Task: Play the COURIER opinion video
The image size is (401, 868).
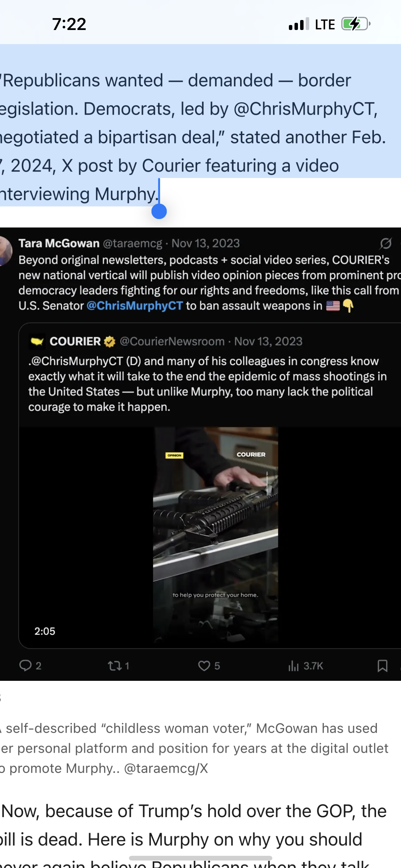Action: click(x=215, y=534)
